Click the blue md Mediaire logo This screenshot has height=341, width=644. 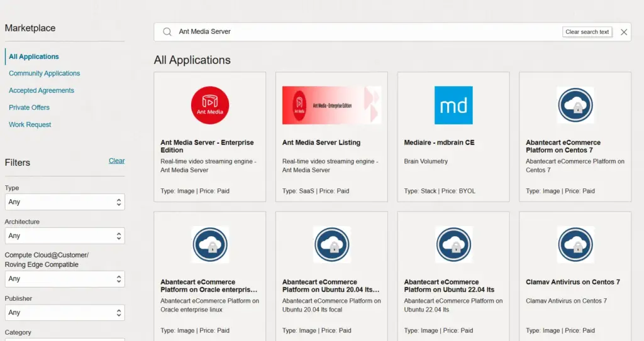point(453,105)
